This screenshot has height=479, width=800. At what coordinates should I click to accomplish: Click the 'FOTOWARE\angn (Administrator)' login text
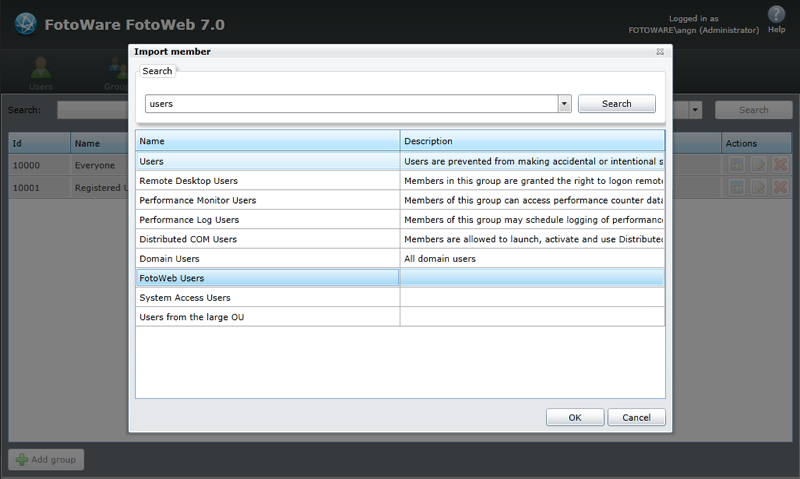[x=693, y=30]
